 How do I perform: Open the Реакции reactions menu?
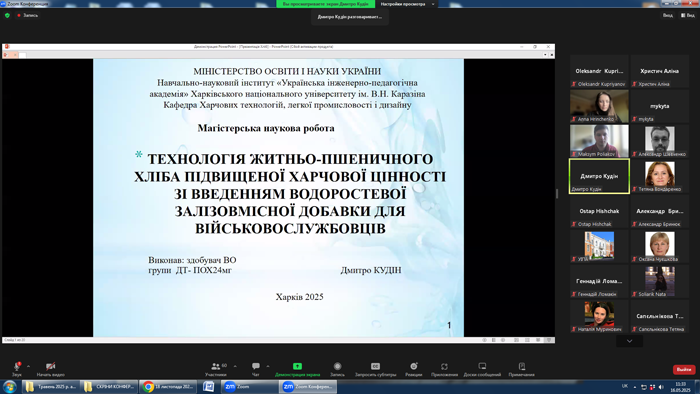tap(413, 369)
